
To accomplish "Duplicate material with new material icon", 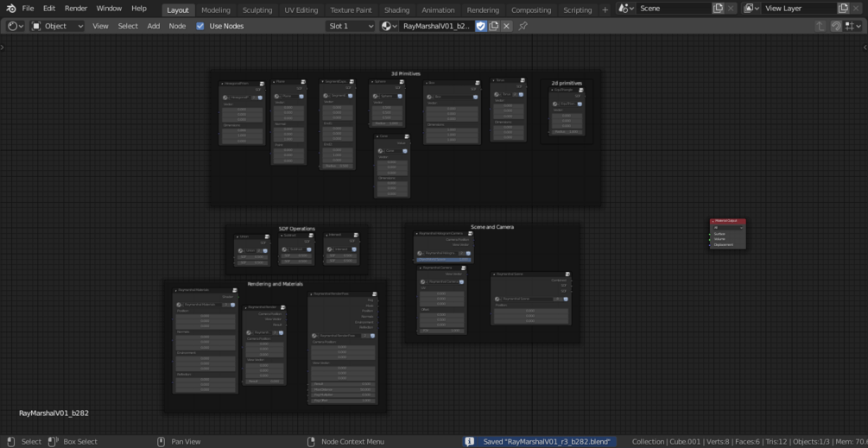I will coord(494,26).
